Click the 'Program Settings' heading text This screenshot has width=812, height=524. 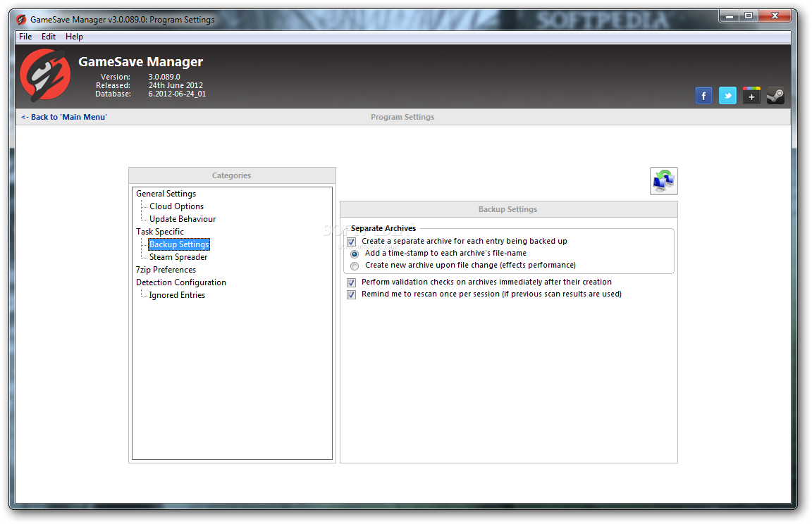click(402, 117)
